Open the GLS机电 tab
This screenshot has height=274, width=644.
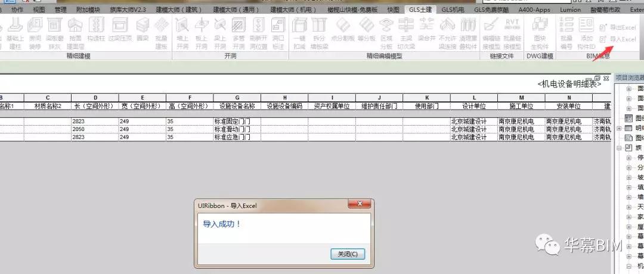point(453,10)
